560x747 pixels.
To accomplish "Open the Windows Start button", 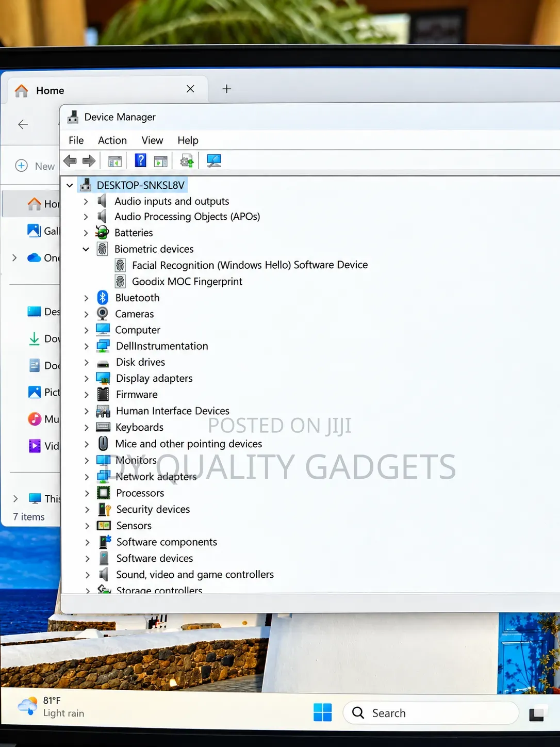I will pos(323,712).
